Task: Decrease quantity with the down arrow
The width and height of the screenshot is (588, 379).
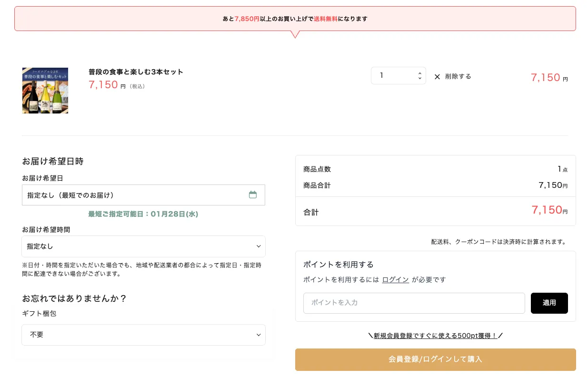Action: point(419,79)
